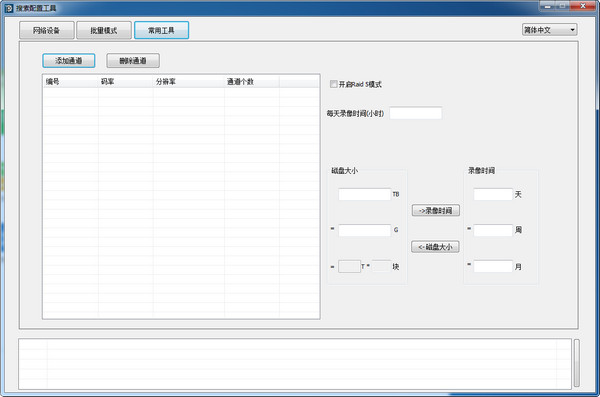Click the 添加通道 button
600x397 pixels.
pyautogui.click(x=69, y=60)
